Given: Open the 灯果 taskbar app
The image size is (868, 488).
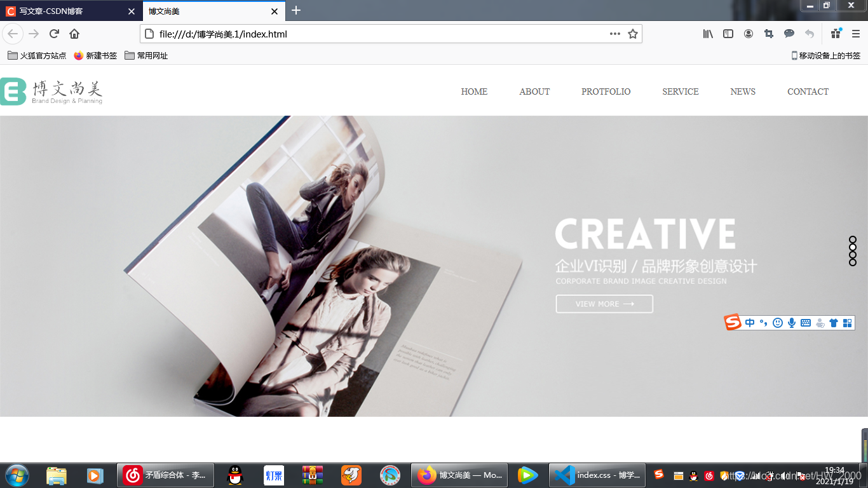Looking at the screenshot, I should 274,475.
